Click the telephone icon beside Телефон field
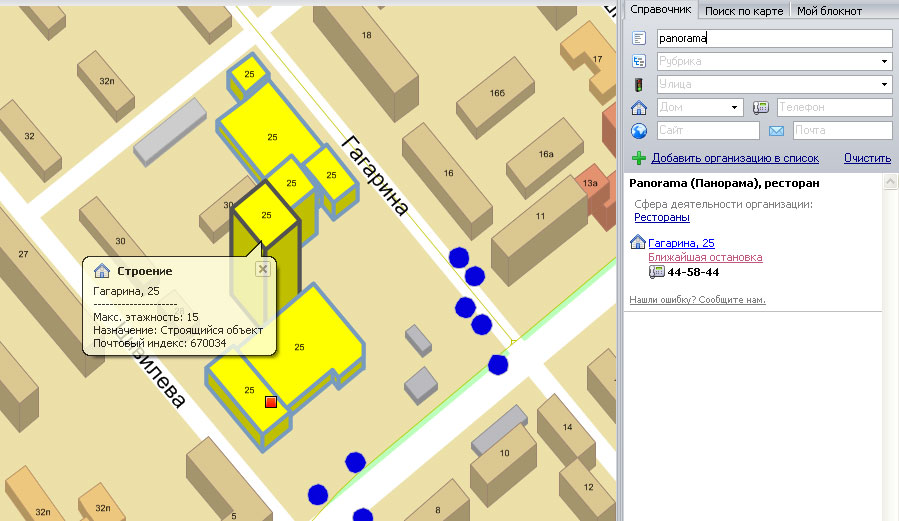The image size is (899, 521). (761, 107)
